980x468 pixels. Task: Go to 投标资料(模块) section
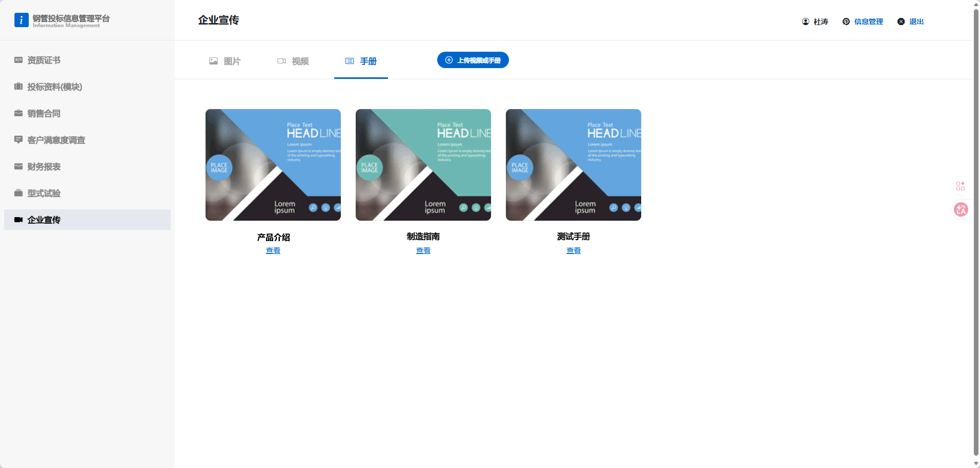pyautogui.click(x=87, y=87)
